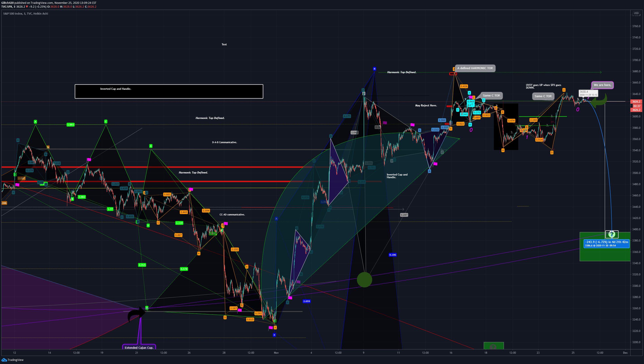Click the orange 2.252 ratio label
Viewport: 644px width, 364px height.
point(235,250)
